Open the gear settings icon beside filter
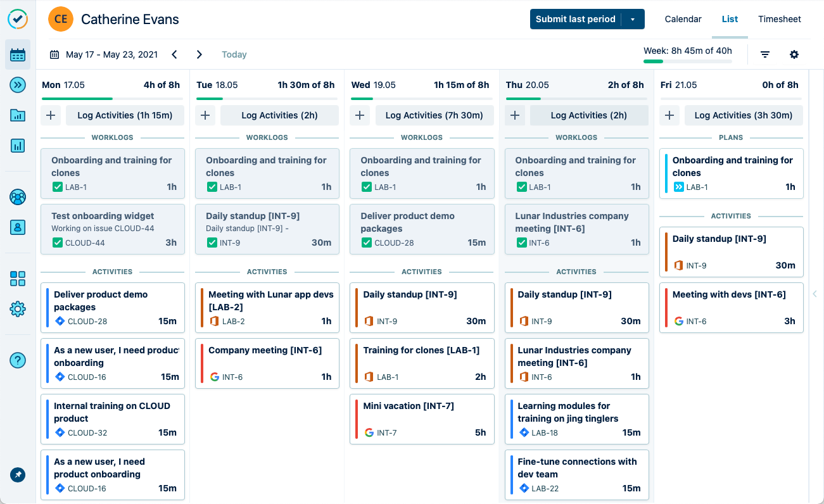This screenshot has width=824, height=504. click(794, 54)
